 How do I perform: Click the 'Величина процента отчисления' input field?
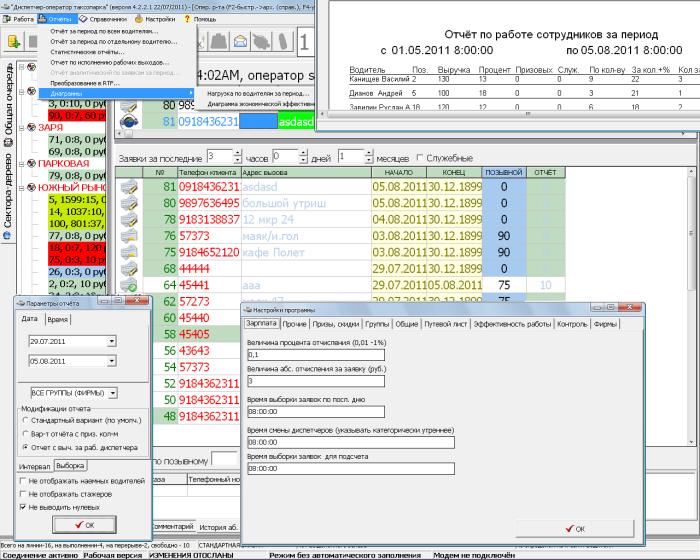click(x=314, y=355)
